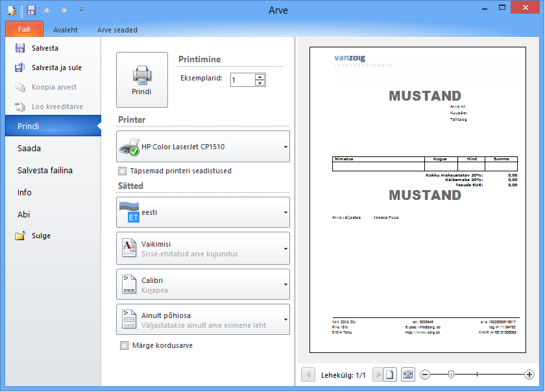This screenshot has height=392, width=545.
Task: Click the Loo kreeditarve icon
Action: (20, 106)
